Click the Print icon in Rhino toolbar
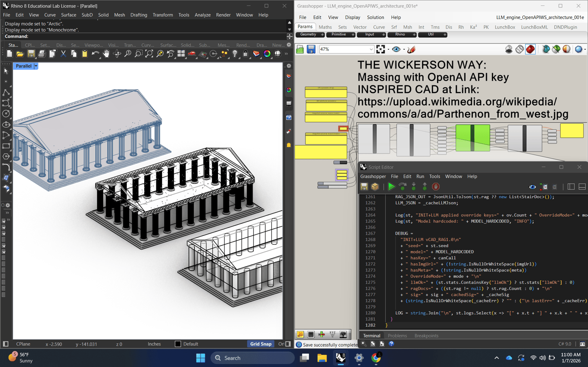The image size is (588, 367). pyautogui.click(x=42, y=54)
